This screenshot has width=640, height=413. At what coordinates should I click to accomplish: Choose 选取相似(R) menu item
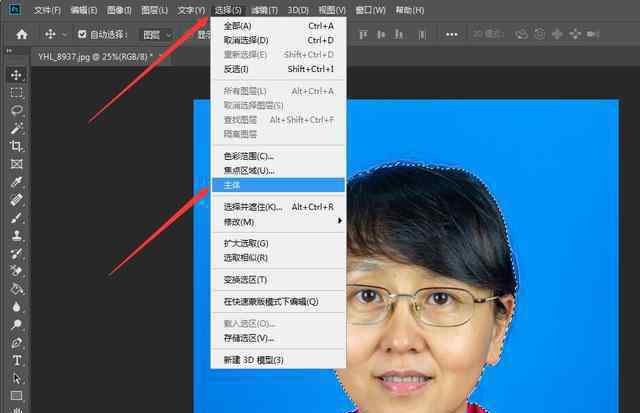coord(278,258)
